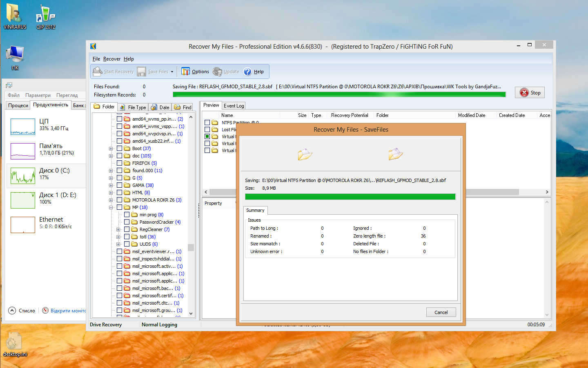Sort by the Recovery Potential column header
Screen dimensions: 588x368
tap(350, 115)
